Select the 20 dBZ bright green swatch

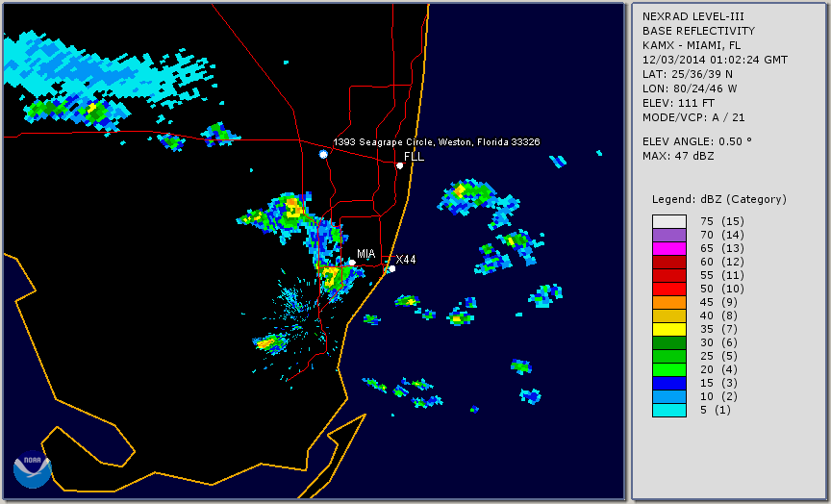tap(669, 370)
